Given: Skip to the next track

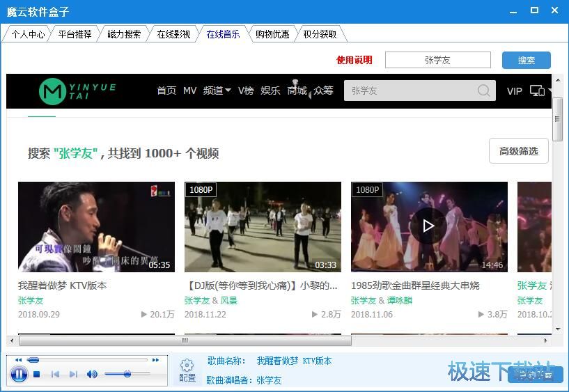Looking at the screenshot, I should pos(73,374).
